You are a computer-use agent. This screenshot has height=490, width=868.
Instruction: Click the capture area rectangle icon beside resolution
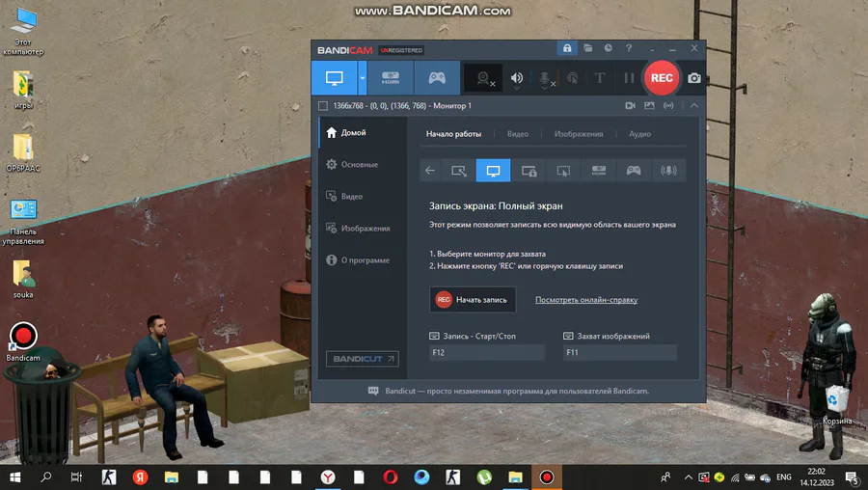click(323, 106)
